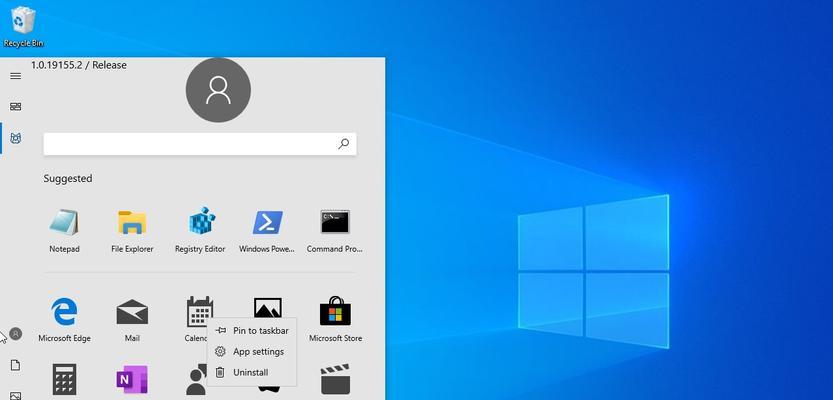Launch the OneNote app
Screen dimensions: 833x400
point(132,379)
